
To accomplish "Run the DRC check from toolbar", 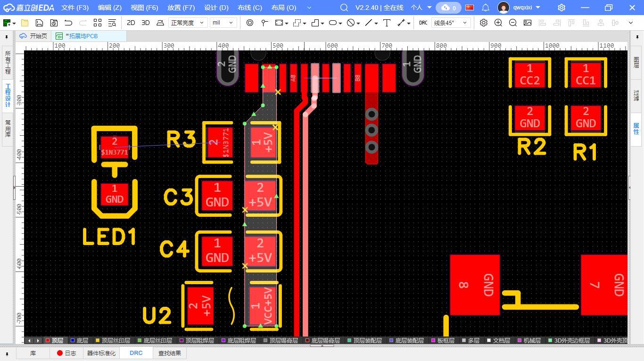I will [x=423, y=23].
